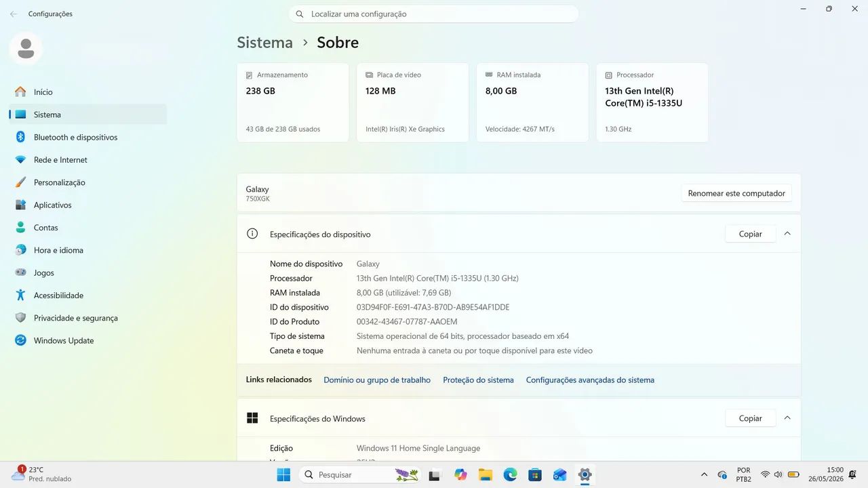Click the Personalização brush icon

[20, 182]
